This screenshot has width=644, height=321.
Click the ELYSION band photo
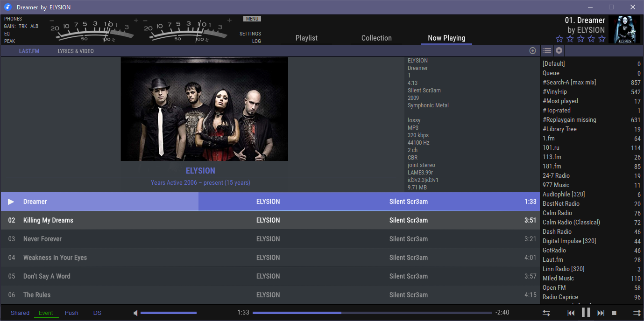(x=204, y=109)
